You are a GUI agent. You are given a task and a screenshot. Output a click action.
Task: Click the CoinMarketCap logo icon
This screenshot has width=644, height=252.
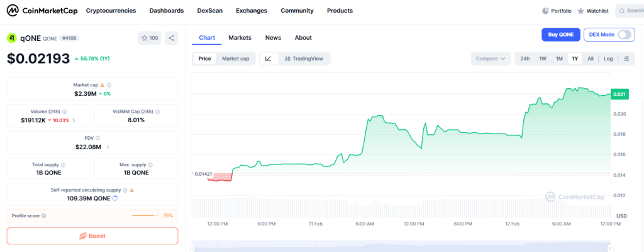point(13,11)
